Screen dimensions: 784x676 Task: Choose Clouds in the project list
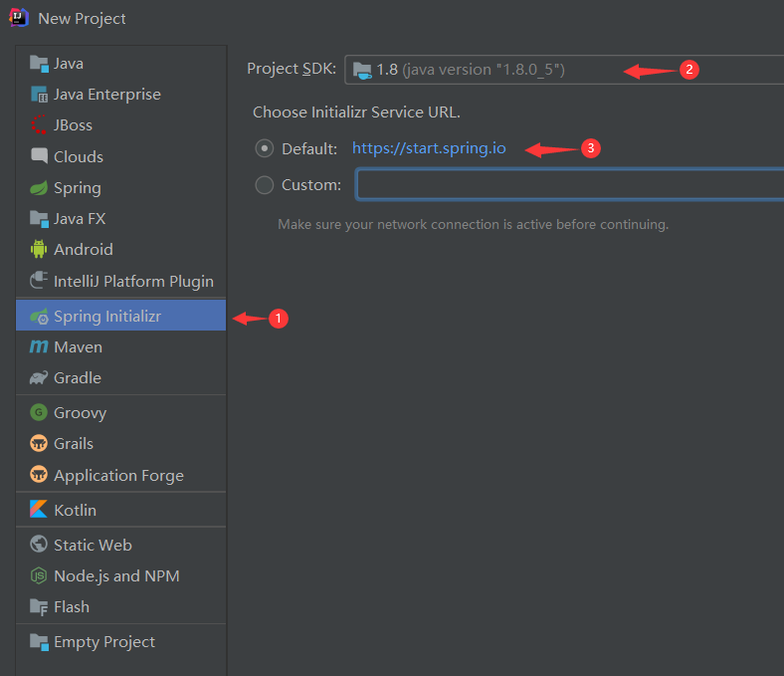[121, 156]
